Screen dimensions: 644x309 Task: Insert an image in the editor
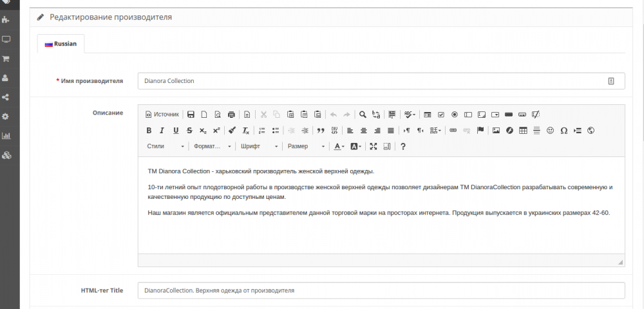tap(496, 131)
